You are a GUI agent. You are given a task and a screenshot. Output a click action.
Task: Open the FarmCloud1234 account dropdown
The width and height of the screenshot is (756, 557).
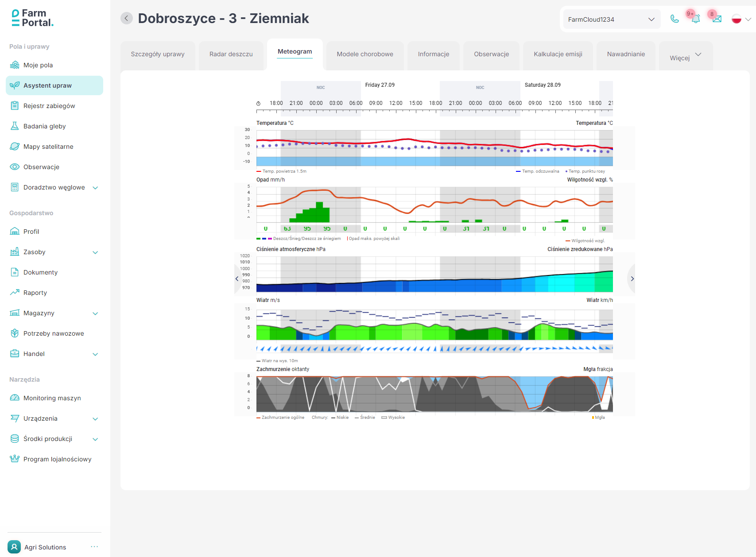tap(612, 19)
